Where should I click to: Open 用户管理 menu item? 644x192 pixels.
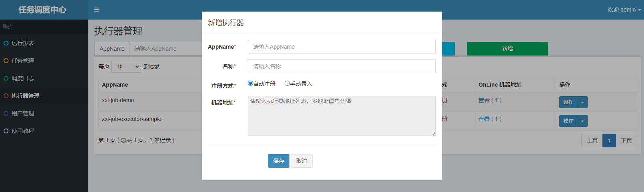pos(44,113)
